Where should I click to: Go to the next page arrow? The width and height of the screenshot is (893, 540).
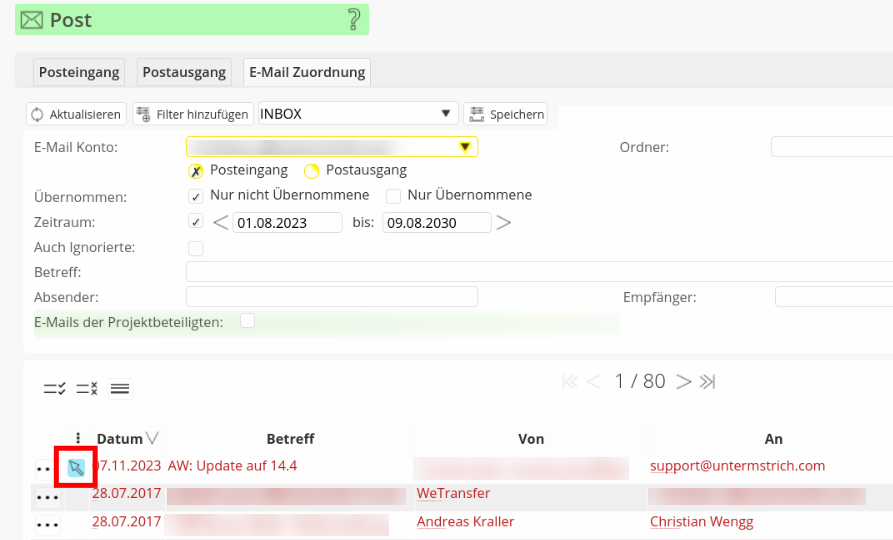coord(684,381)
